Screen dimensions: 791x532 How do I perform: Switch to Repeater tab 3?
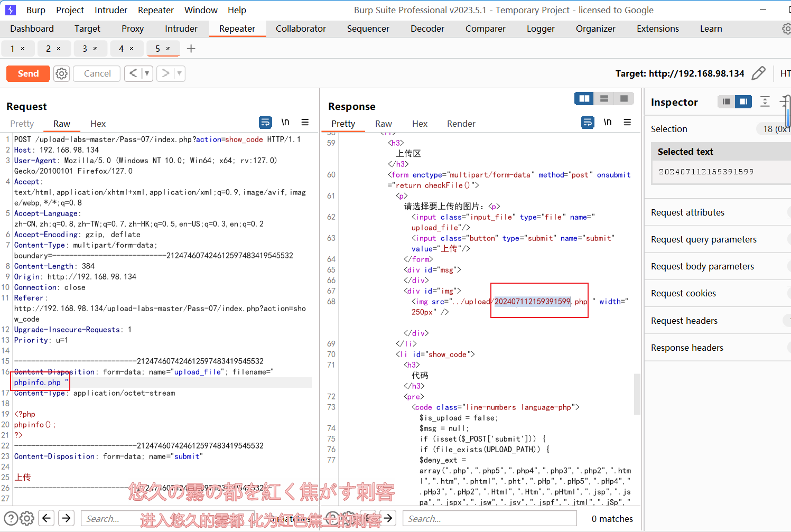point(85,49)
